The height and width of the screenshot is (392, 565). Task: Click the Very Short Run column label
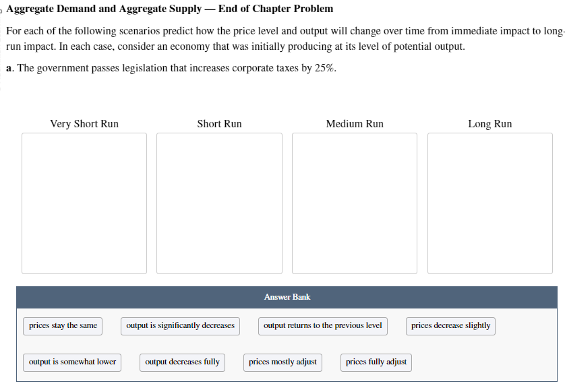click(x=84, y=123)
